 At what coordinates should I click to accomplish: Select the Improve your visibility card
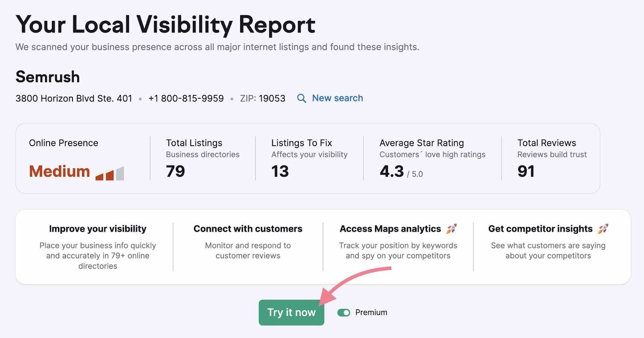point(98,247)
